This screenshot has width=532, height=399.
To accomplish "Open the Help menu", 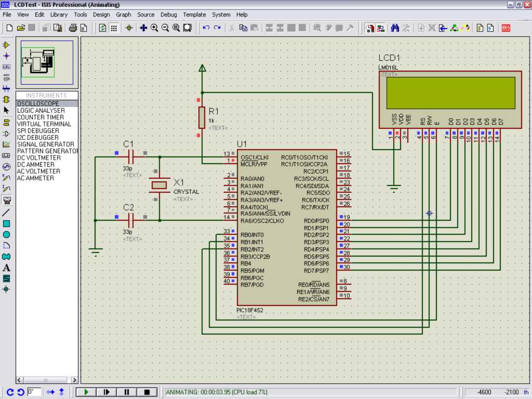I will [242, 15].
